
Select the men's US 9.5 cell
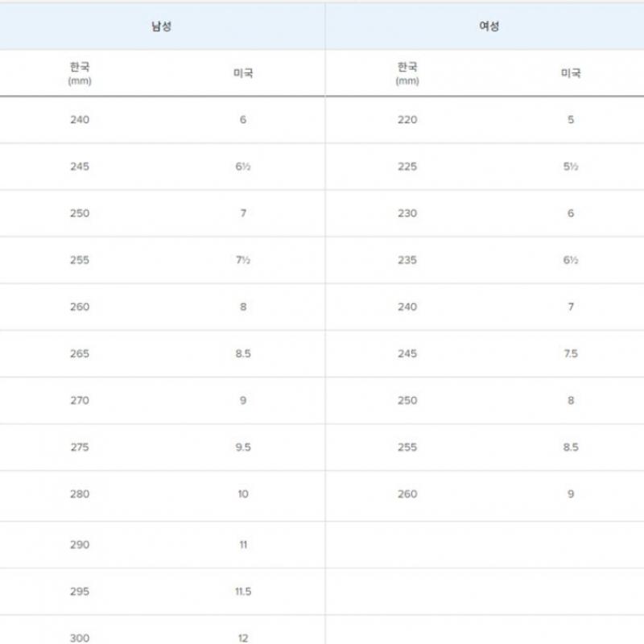(x=243, y=448)
